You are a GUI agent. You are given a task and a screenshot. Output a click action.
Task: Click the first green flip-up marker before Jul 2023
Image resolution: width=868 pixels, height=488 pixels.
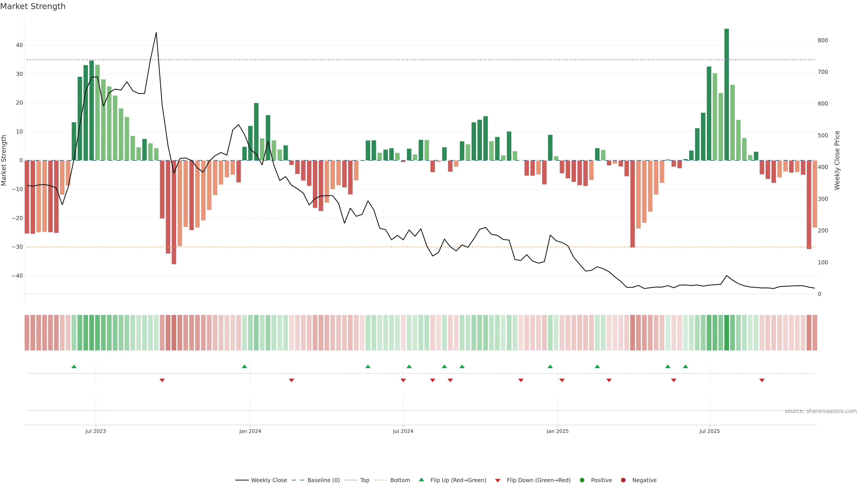(x=74, y=366)
